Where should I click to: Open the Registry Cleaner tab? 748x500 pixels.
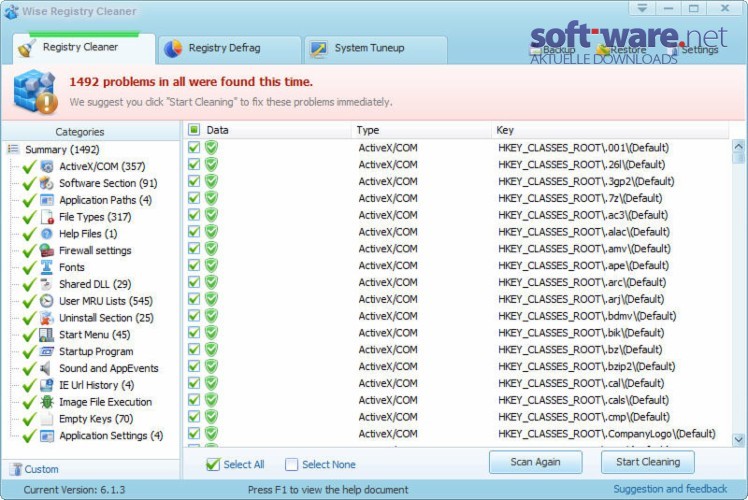(83, 48)
